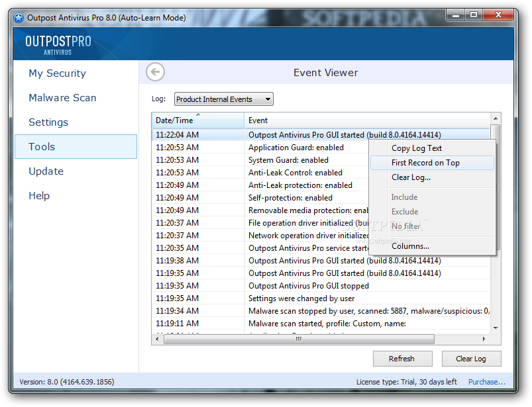This screenshot has height=407, width=532.
Task: Sort by the Date/Time column header
Action: 198,120
